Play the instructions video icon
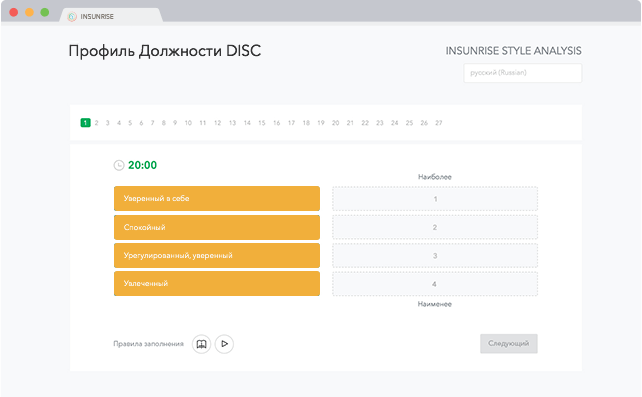The image size is (642, 397). [224, 344]
